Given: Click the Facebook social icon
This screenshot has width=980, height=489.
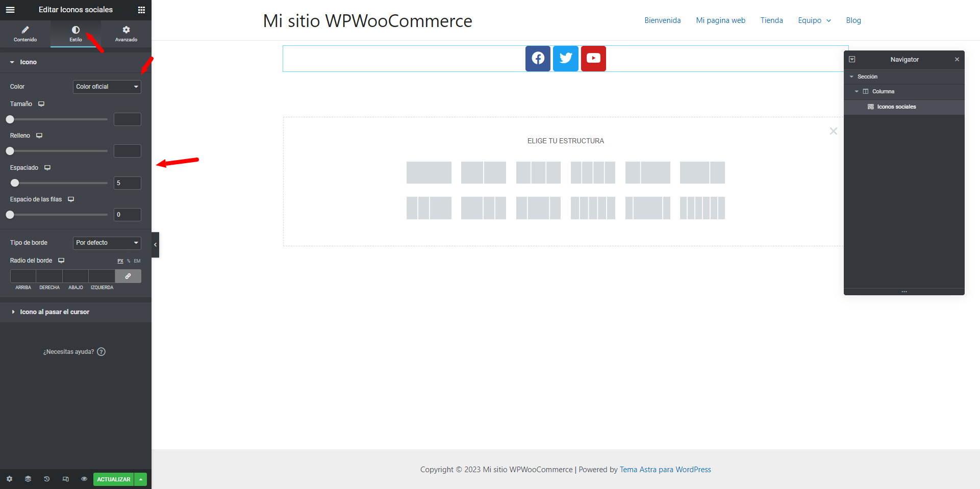Looking at the screenshot, I should [x=538, y=58].
